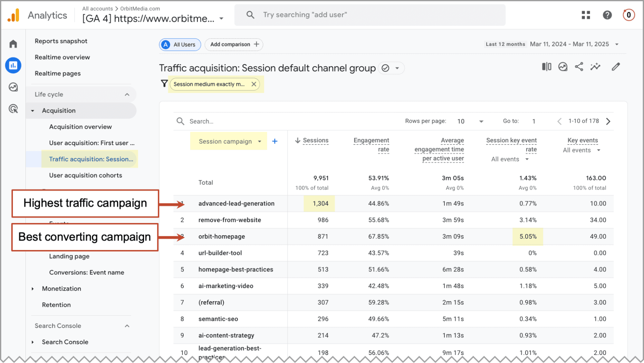
Task: Click the semantic-seo campaign row
Action: pyautogui.click(x=393, y=319)
